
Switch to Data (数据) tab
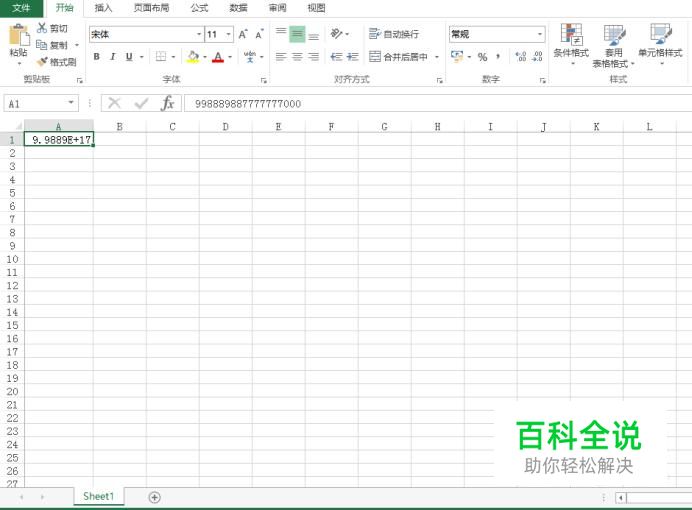click(238, 8)
